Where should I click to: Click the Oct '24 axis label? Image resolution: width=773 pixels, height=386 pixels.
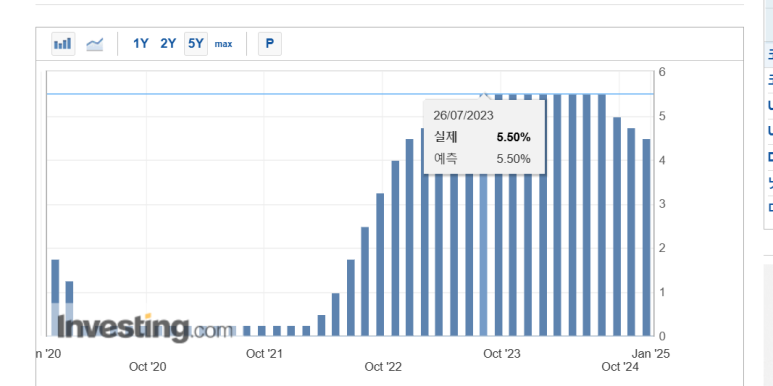click(x=620, y=367)
